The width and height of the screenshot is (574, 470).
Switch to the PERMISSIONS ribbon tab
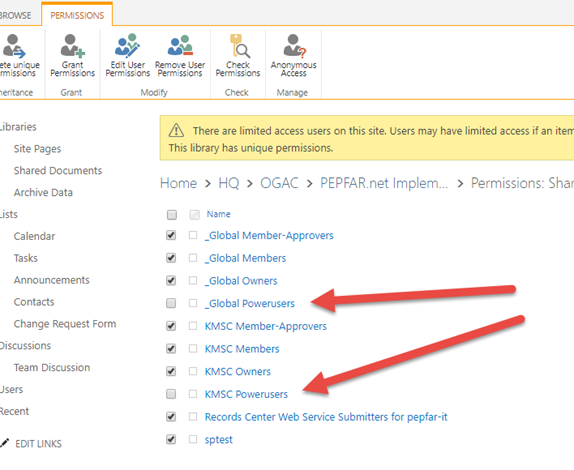(x=77, y=15)
